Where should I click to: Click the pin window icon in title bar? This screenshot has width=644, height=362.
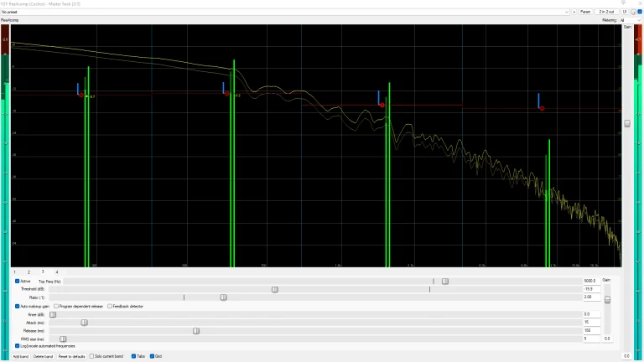pyautogui.click(x=623, y=3)
